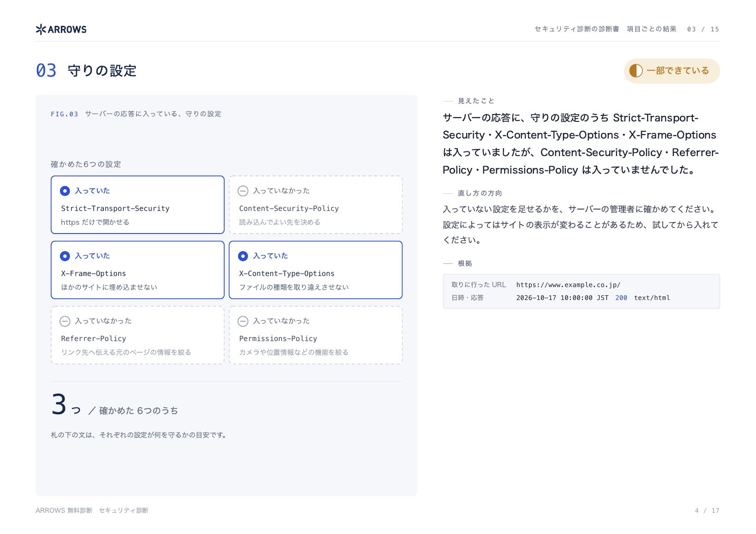Click the 根拠 section label
The image size is (756, 534).
[465, 263]
